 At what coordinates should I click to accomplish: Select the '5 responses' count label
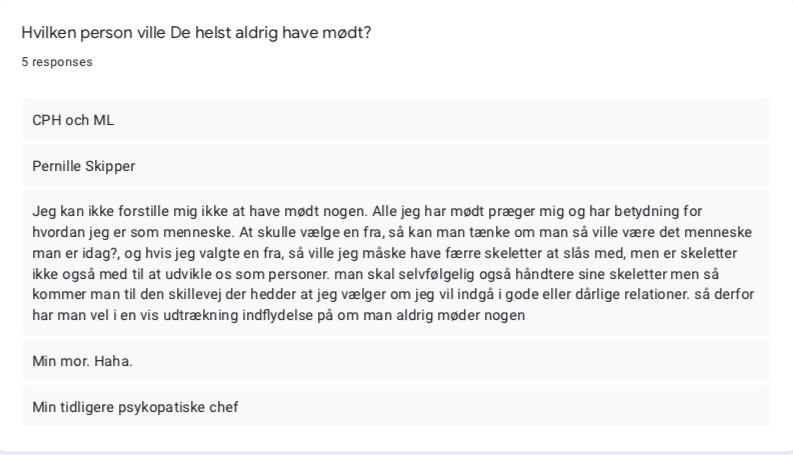[57, 62]
